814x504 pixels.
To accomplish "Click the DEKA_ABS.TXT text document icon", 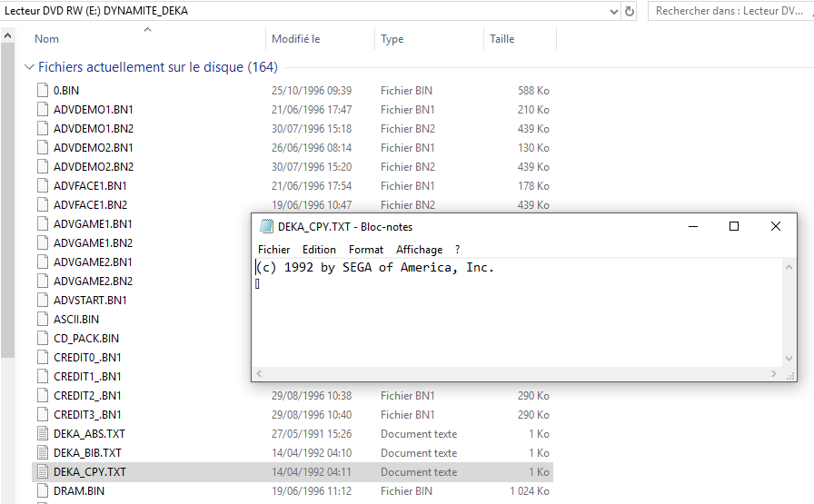I will click(43, 434).
